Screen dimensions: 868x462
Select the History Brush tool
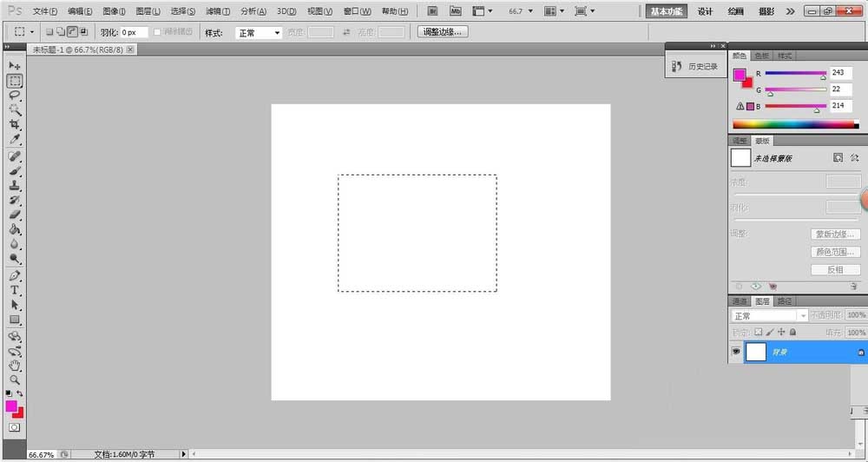pyautogui.click(x=15, y=200)
